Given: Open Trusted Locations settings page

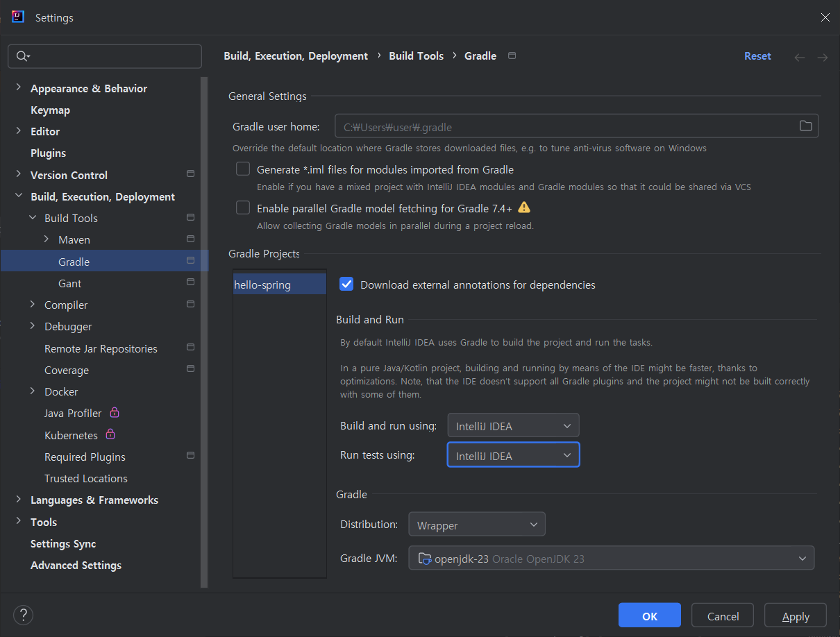Looking at the screenshot, I should [86, 478].
